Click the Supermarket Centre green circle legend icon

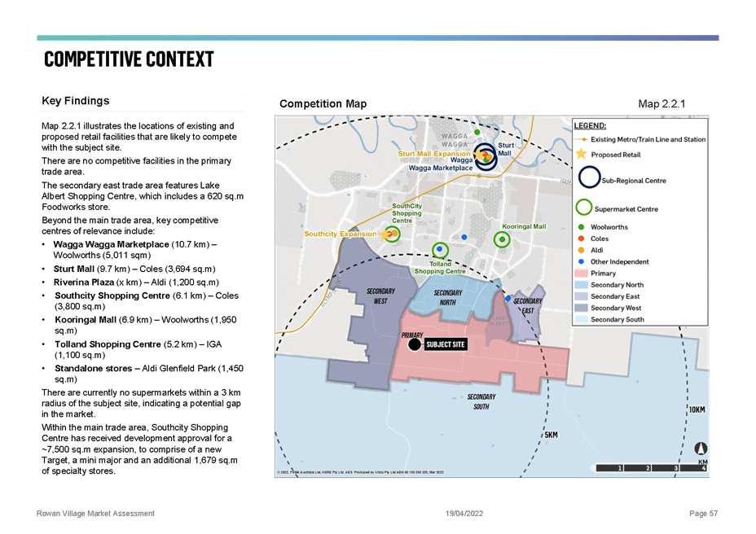[584, 208]
